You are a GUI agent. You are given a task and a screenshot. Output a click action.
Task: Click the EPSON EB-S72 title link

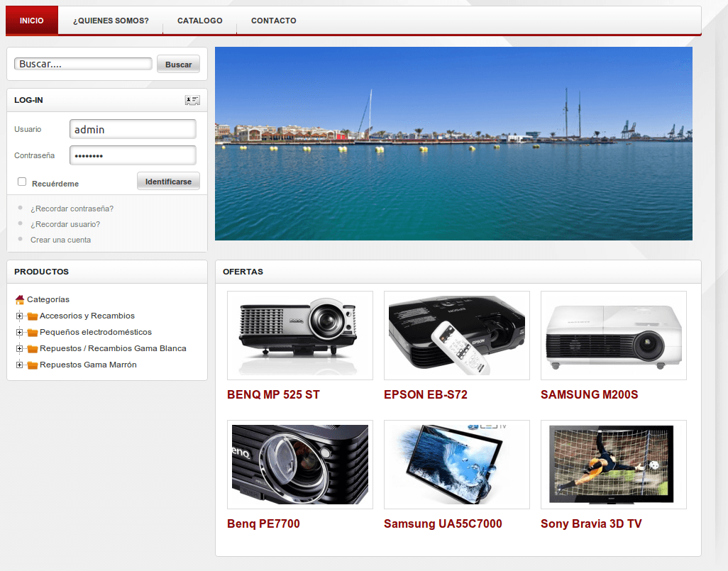(x=426, y=394)
